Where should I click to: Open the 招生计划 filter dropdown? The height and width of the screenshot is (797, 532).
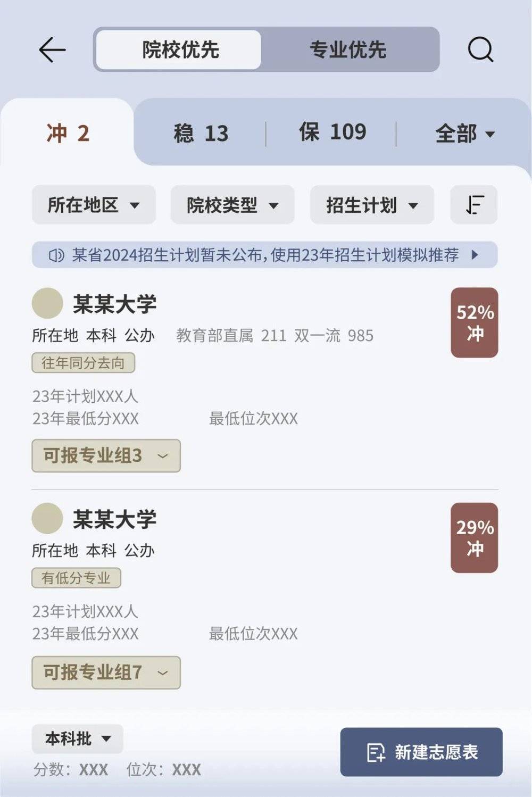(372, 205)
